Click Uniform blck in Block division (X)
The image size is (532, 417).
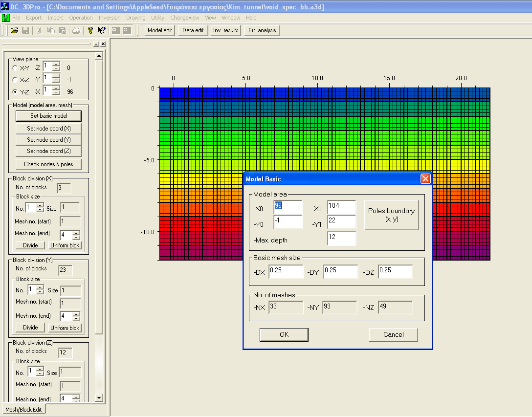coord(65,245)
